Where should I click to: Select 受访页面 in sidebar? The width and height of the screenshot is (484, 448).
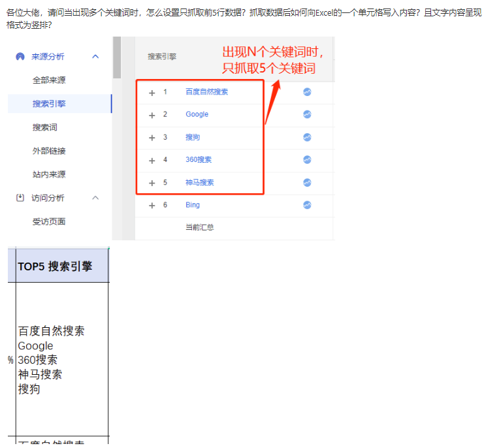coord(49,221)
